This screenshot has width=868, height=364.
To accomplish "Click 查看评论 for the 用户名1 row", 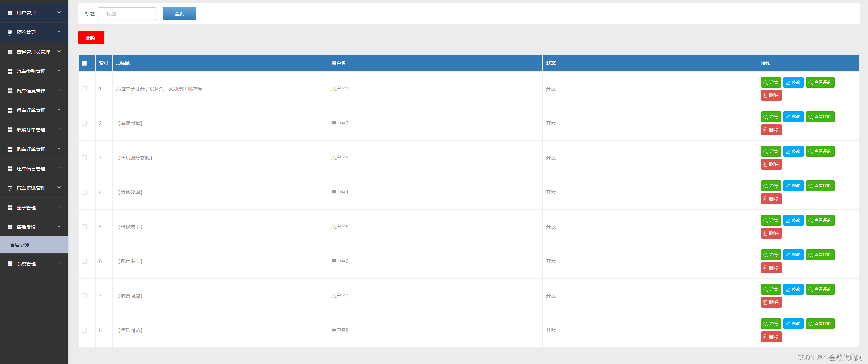I will (x=820, y=82).
